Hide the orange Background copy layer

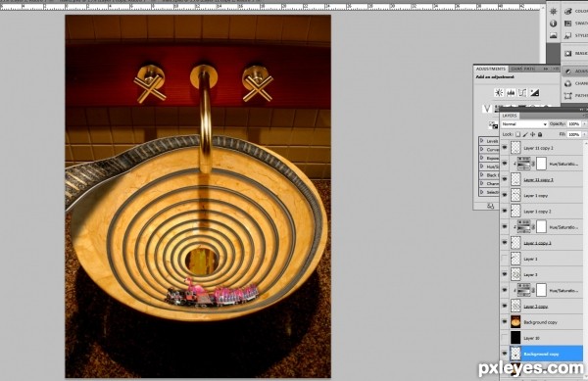coord(505,322)
